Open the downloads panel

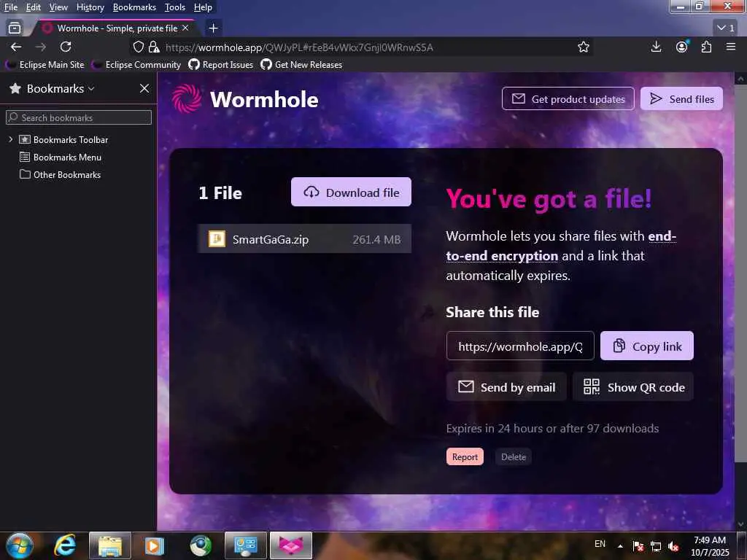pyautogui.click(x=656, y=47)
